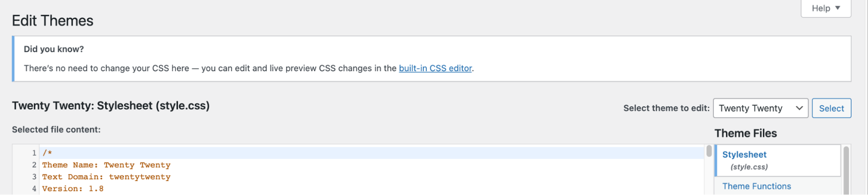Click line number 4 in the gutter
The image size is (868, 195).
(x=34, y=188)
